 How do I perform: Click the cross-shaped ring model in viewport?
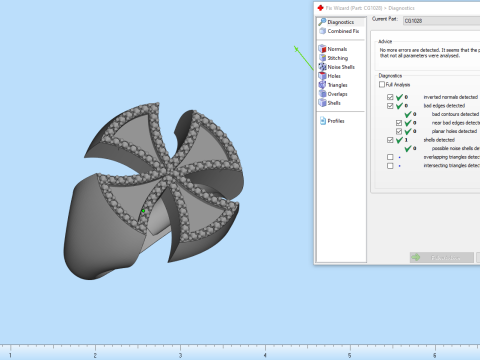153,191
